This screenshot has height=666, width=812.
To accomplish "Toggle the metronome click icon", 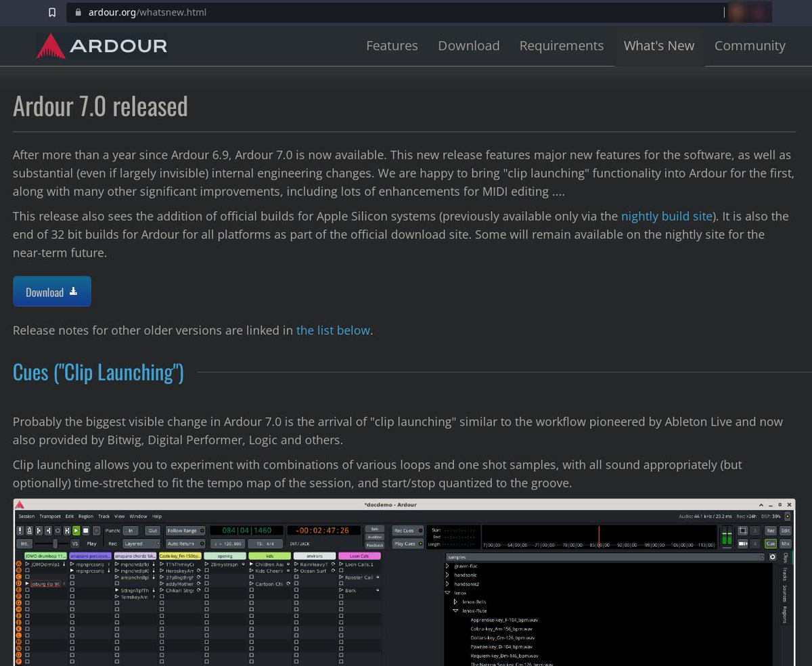I will [30, 531].
